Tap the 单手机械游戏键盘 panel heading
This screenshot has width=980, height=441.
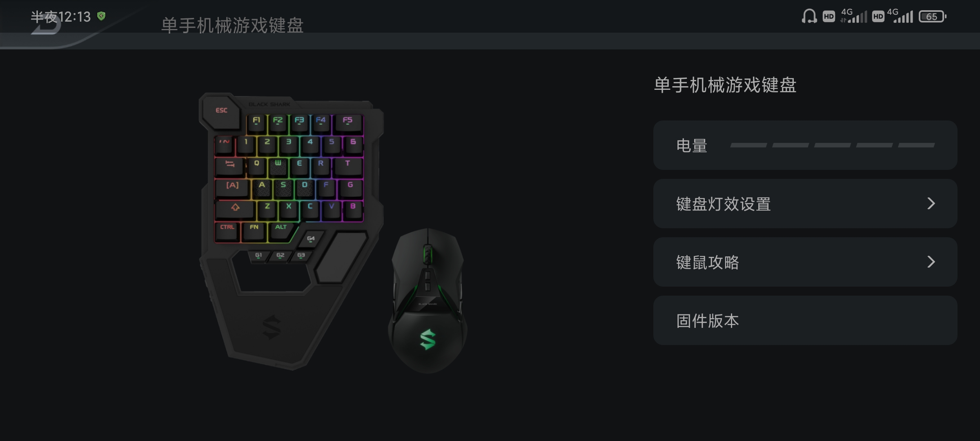(x=725, y=85)
